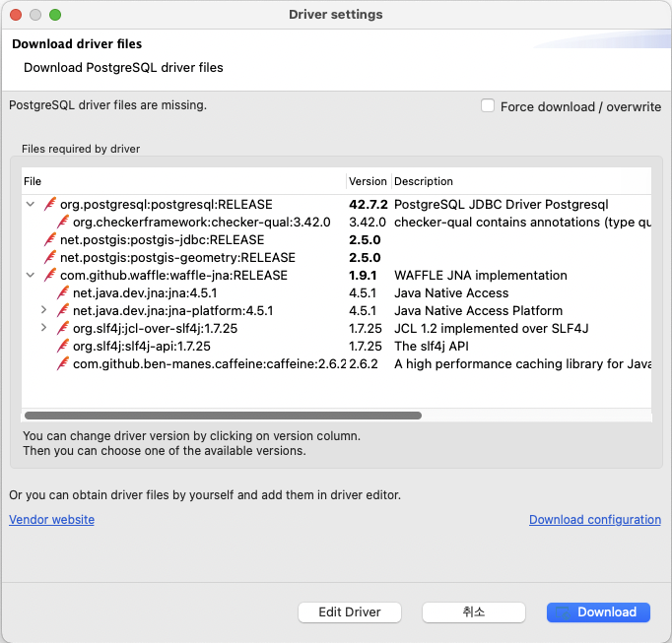Click the 'WAFFLE JNA implementation' description

481,276
